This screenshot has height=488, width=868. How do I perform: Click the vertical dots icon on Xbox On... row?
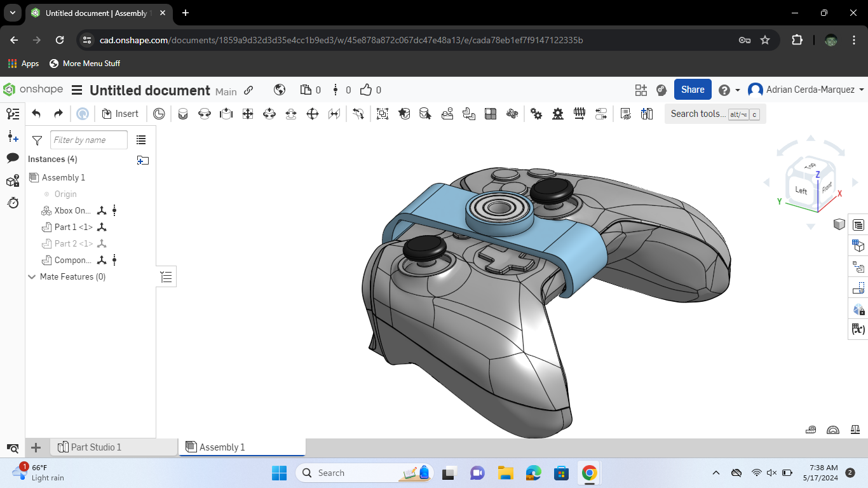point(114,210)
